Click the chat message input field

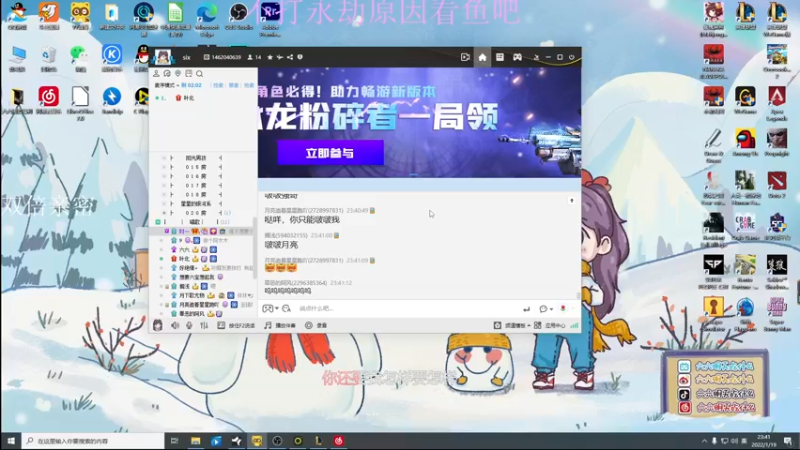pyautogui.click(x=408, y=308)
